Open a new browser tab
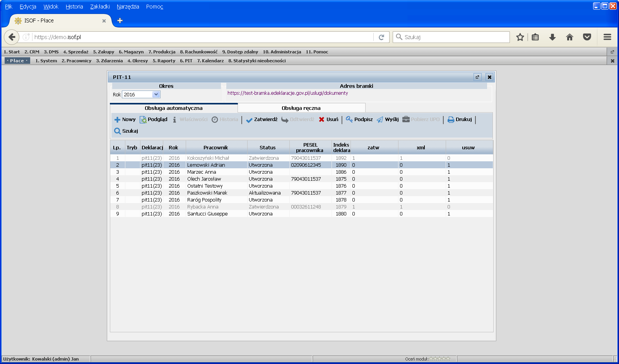Screen dimensions: 619x364 pos(120,21)
